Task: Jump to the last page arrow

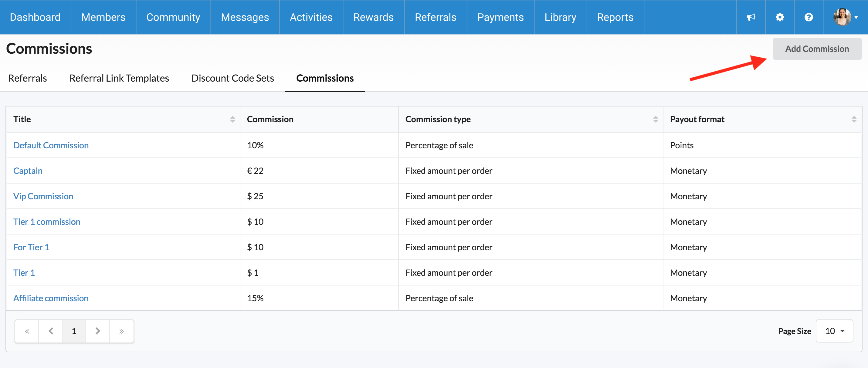Action: [121, 331]
